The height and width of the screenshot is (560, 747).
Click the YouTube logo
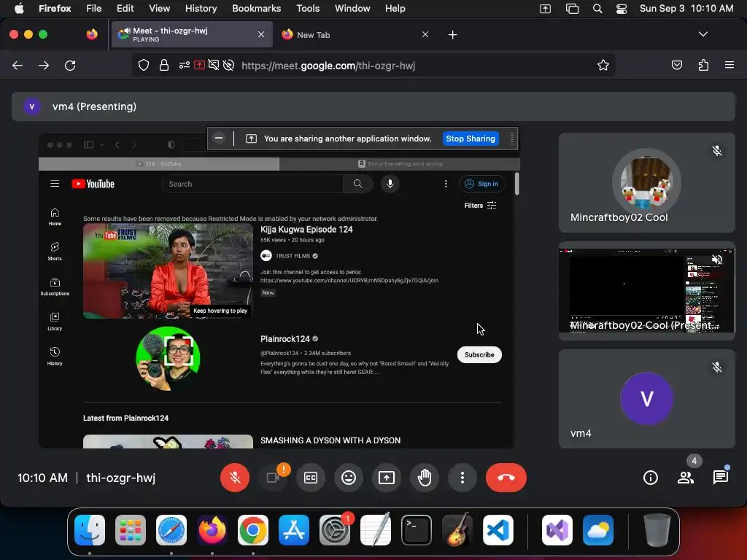click(x=93, y=184)
